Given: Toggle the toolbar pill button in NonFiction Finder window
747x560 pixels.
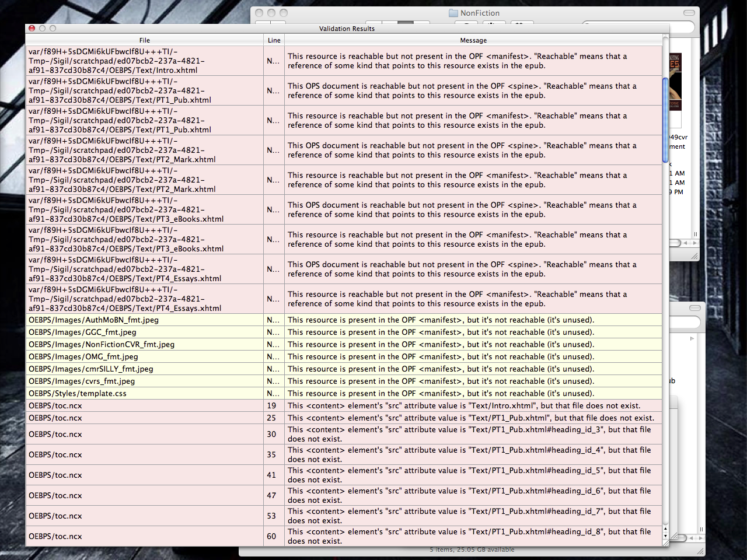Looking at the screenshot, I should pos(689,13).
